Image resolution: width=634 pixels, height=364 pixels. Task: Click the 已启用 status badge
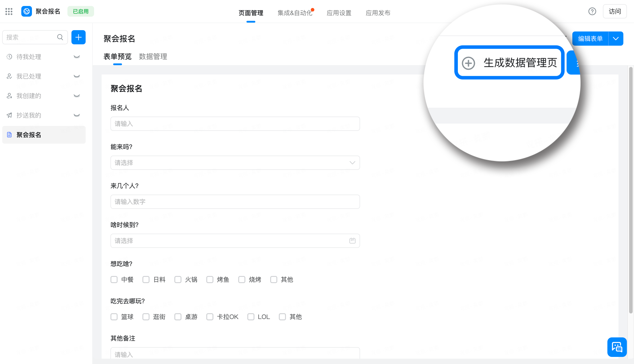tap(81, 12)
